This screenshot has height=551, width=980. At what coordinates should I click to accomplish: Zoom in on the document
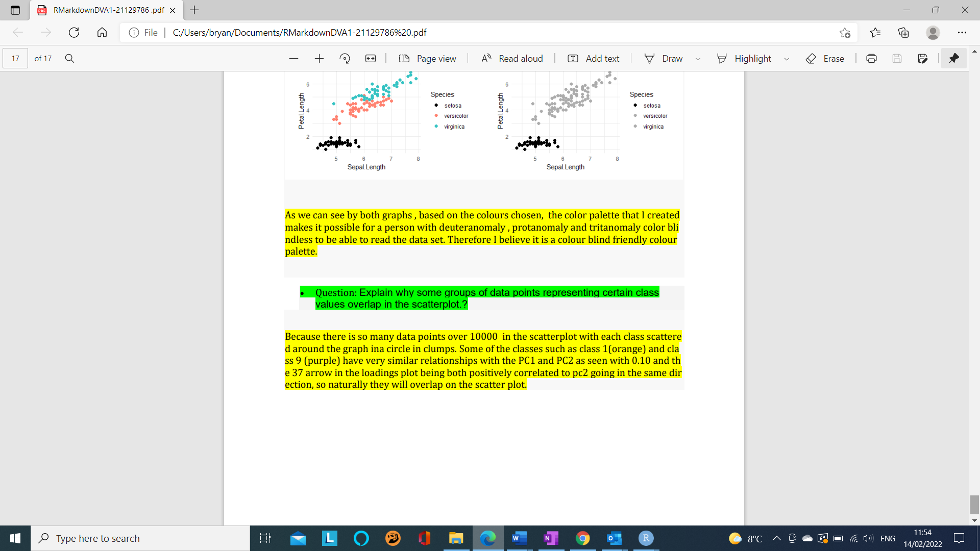319,58
